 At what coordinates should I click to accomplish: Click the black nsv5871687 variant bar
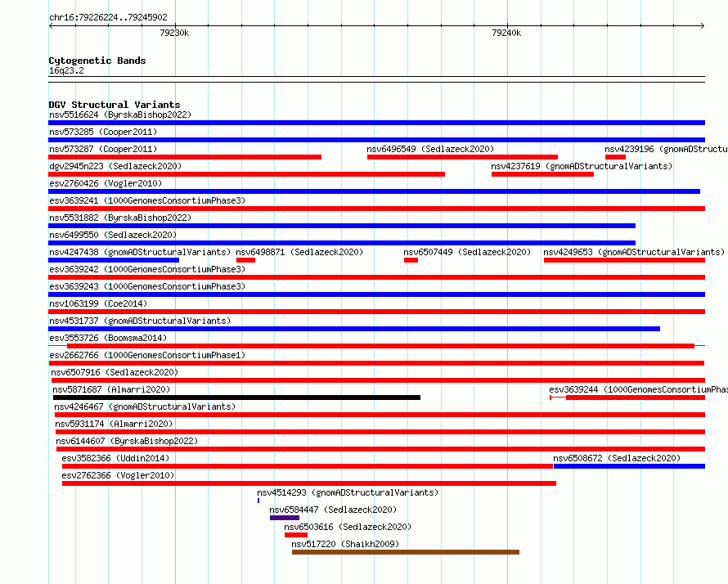pos(236,398)
